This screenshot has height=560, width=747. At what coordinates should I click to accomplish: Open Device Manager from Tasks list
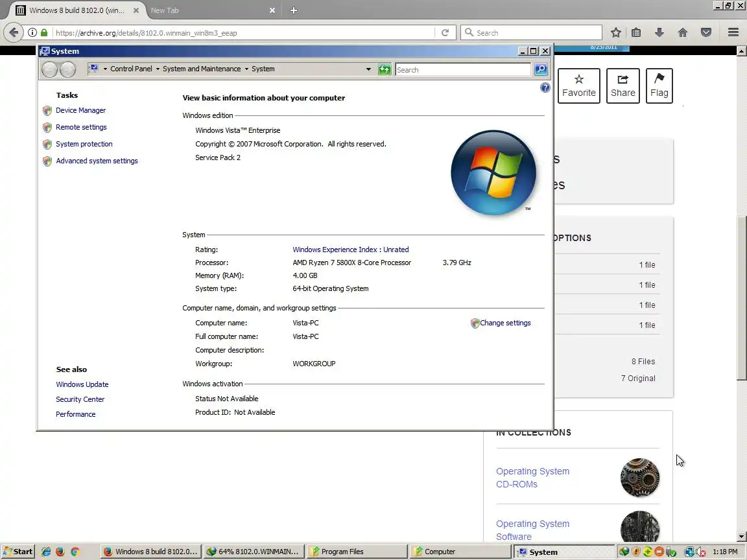coord(80,110)
